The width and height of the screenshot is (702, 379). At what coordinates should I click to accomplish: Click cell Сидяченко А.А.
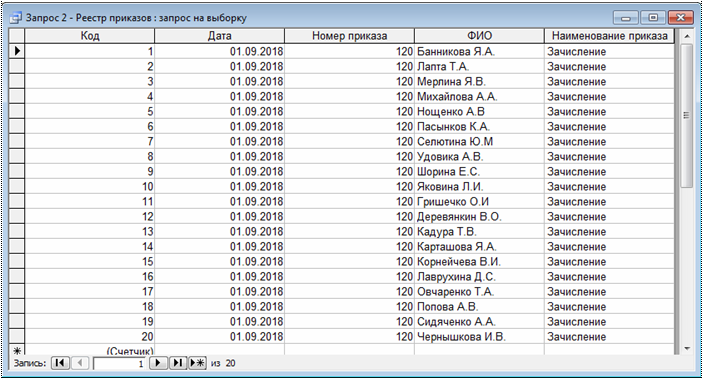tap(479, 321)
